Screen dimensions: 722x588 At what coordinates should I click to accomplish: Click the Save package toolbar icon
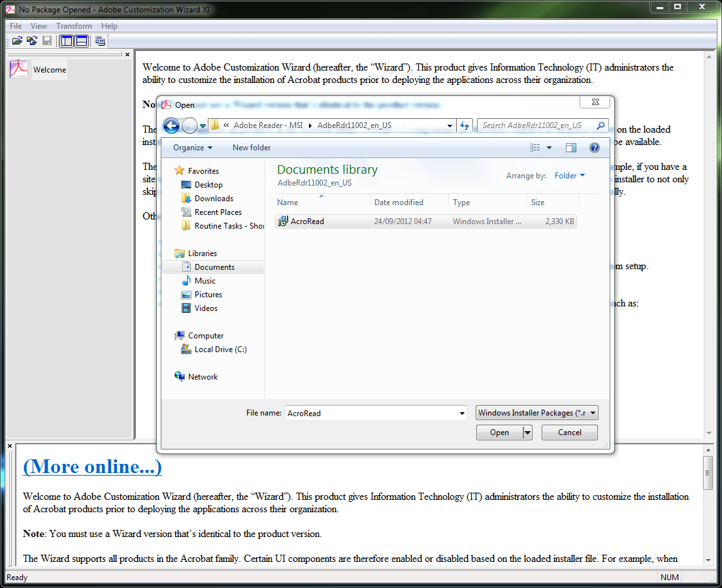pyautogui.click(x=46, y=40)
